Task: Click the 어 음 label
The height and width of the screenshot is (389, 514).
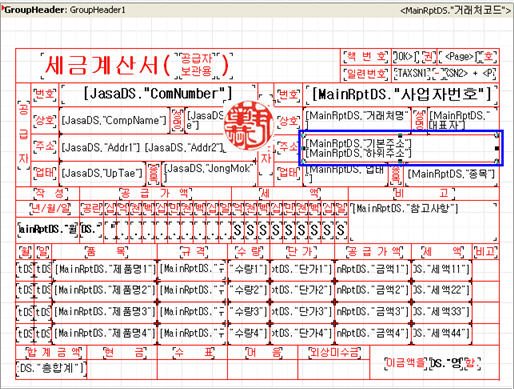Action: click(263, 352)
